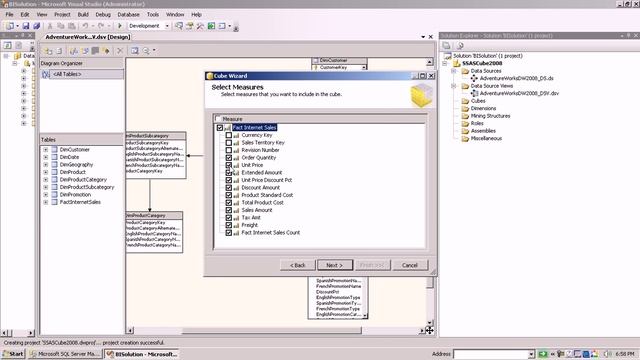This screenshot has width=640, height=360.
Task: Click the Save All icon
Action: click(36, 26)
